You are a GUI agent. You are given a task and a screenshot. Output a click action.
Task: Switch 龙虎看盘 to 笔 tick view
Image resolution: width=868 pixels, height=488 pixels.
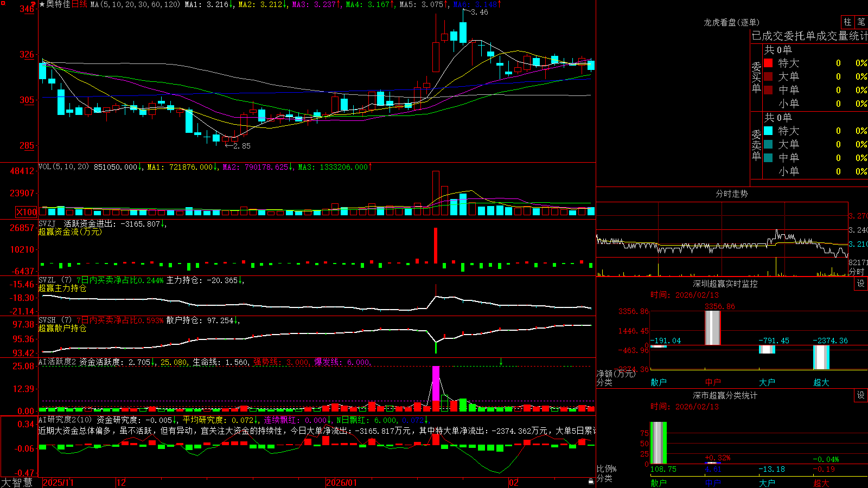point(861,22)
